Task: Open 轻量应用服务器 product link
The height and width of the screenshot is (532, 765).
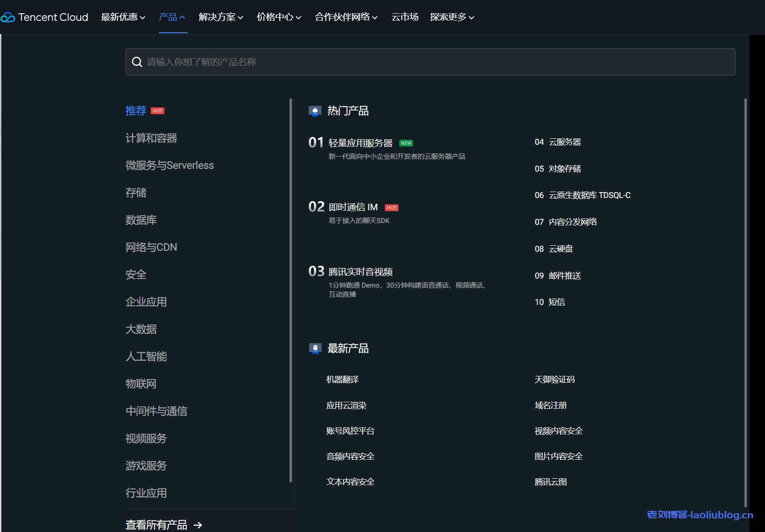Action: (x=360, y=143)
